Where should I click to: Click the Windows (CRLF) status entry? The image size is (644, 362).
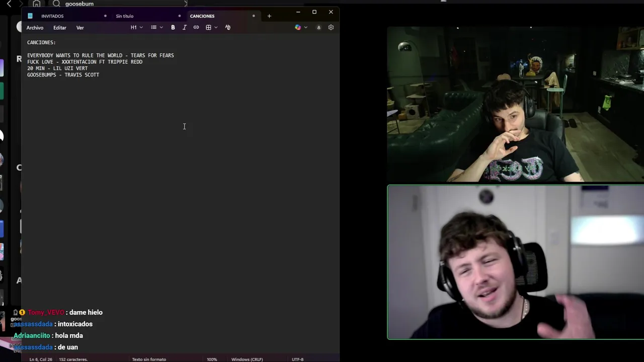tap(247, 359)
